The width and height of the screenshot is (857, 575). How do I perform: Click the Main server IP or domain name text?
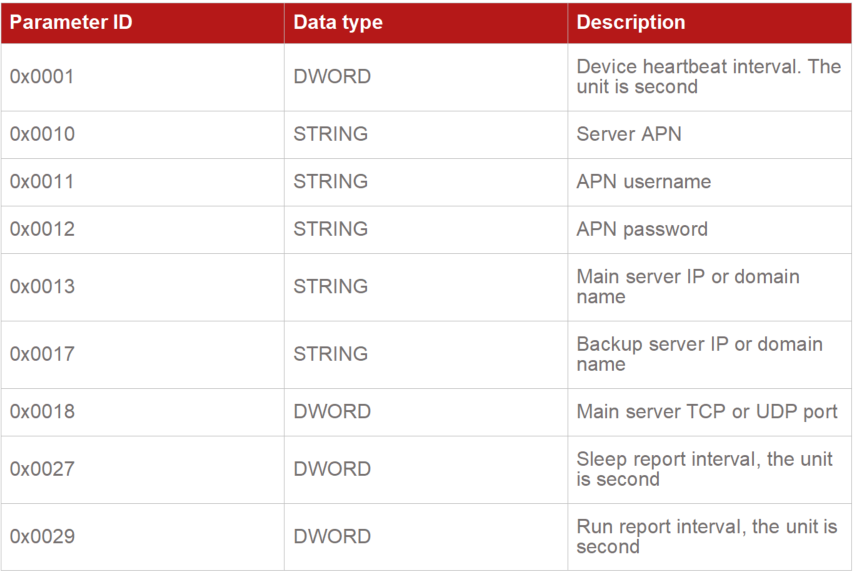click(x=688, y=287)
